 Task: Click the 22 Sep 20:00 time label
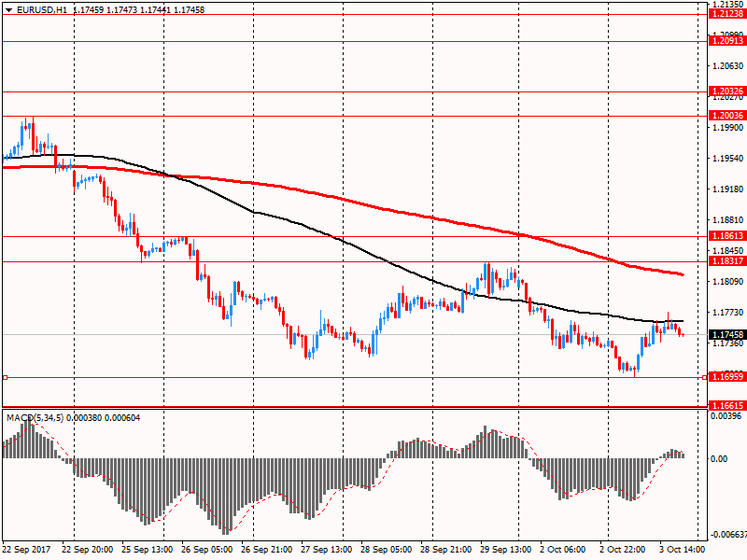[x=88, y=550]
